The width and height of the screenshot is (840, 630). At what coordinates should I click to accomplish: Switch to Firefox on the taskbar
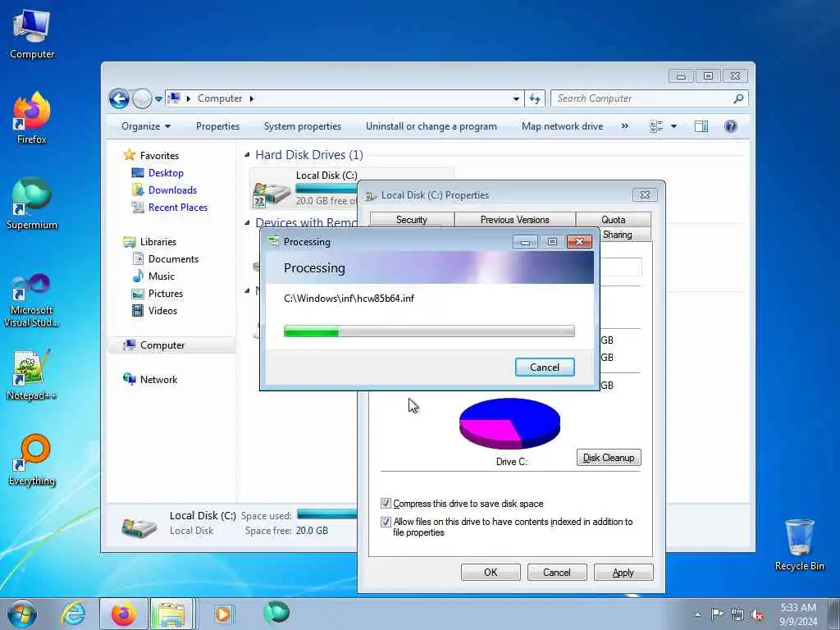coord(124,614)
